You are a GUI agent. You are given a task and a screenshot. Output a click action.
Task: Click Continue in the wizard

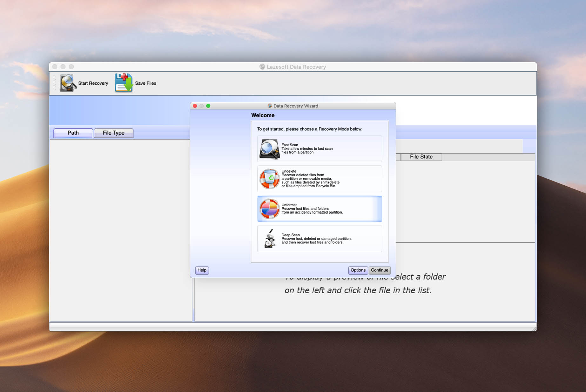(x=380, y=270)
